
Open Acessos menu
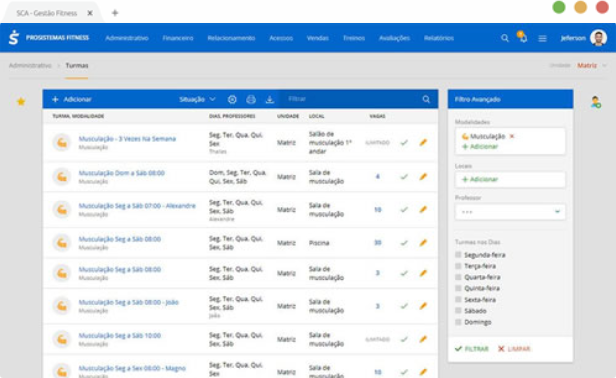[281, 38]
